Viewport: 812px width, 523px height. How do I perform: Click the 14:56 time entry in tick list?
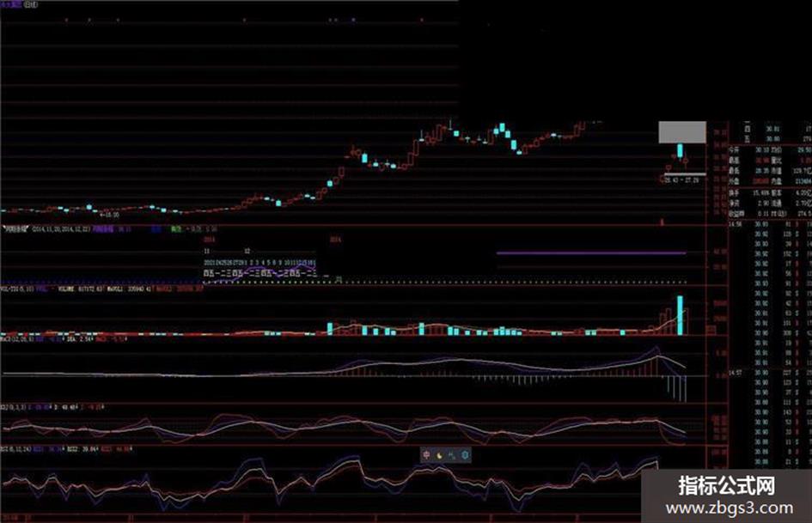pos(736,224)
